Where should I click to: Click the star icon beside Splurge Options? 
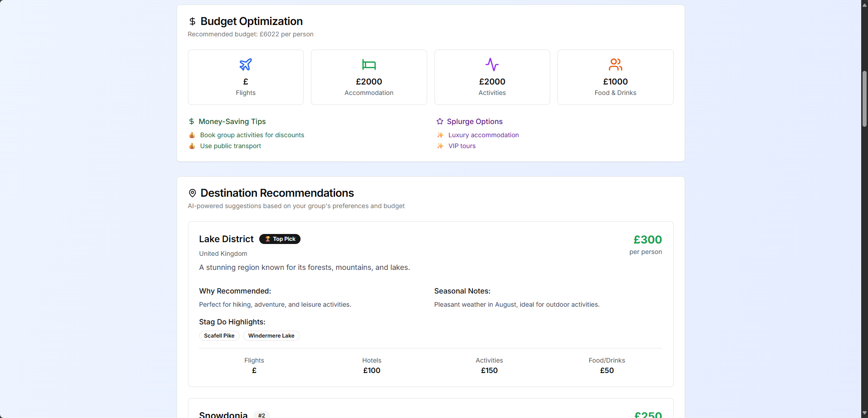[x=440, y=121]
